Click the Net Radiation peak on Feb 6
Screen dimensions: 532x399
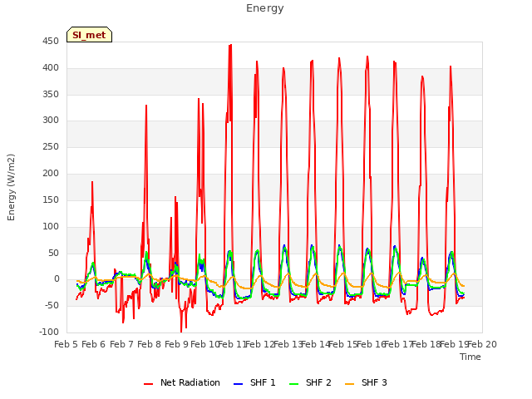pyautogui.click(x=92, y=182)
